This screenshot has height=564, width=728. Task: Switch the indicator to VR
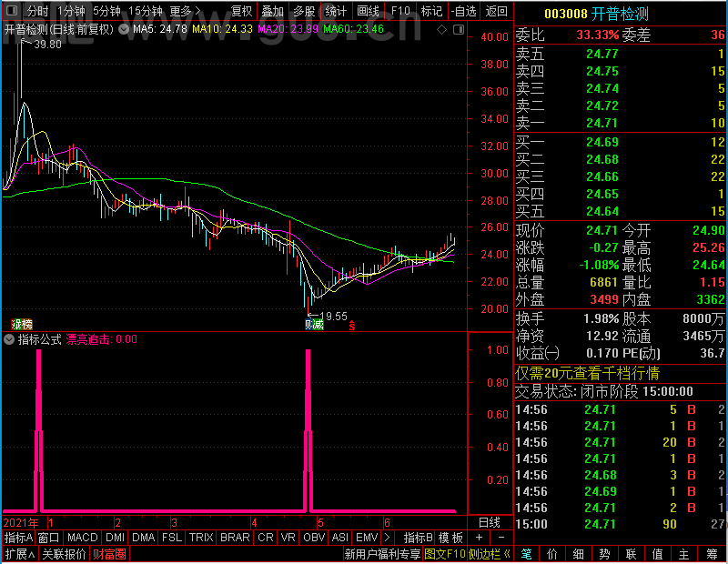point(288,538)
